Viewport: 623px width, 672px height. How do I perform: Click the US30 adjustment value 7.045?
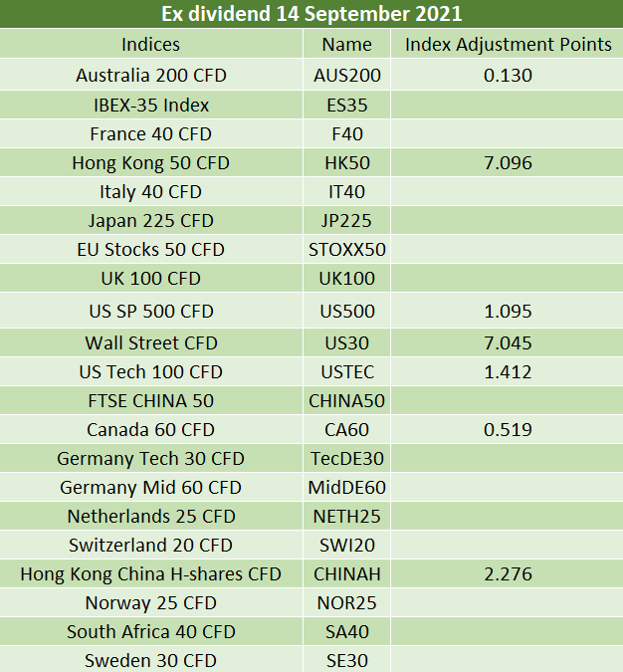[508, 342]
